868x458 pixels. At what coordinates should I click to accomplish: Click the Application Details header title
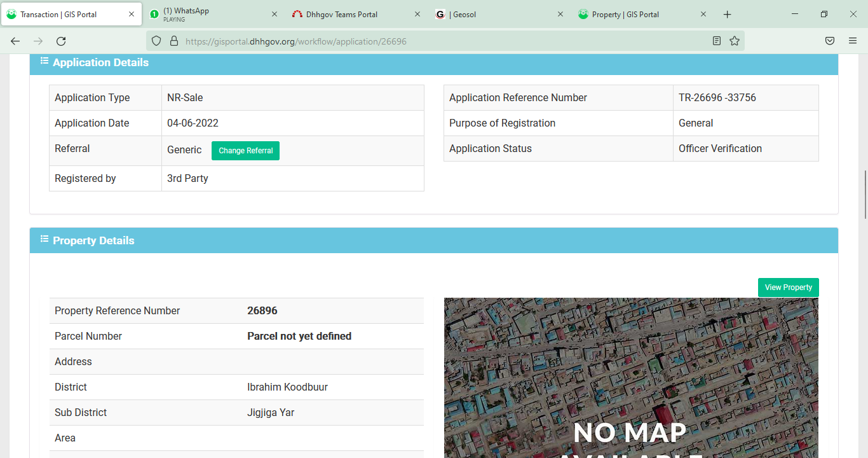(100, 62)
